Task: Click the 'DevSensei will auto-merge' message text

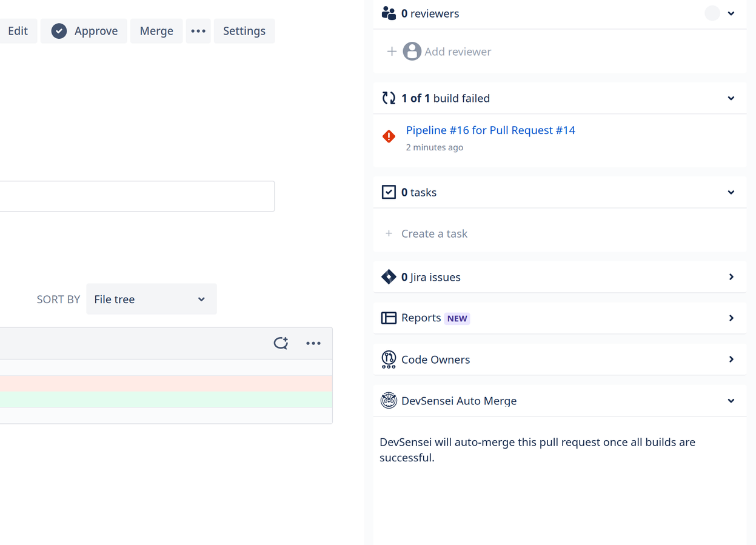Action: 537,450
